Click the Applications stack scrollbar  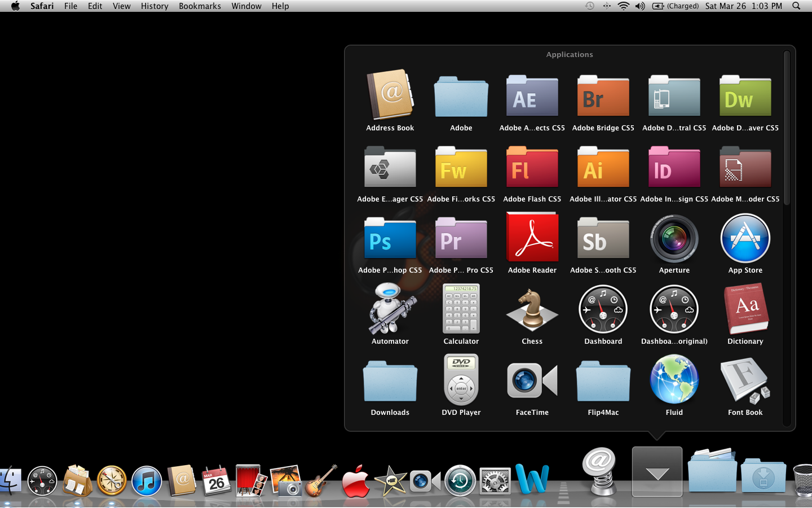[787, 129]
